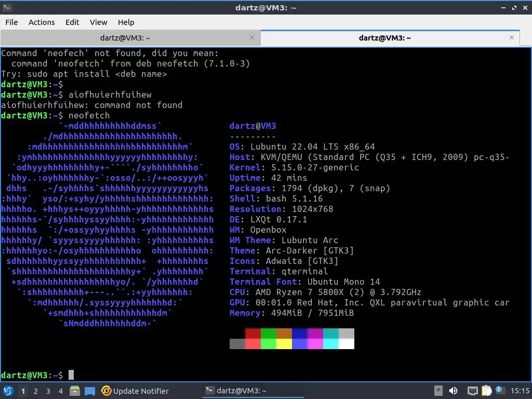Open the volume control tray icon
Screen dimensions: 532x399
click(453, 391)
